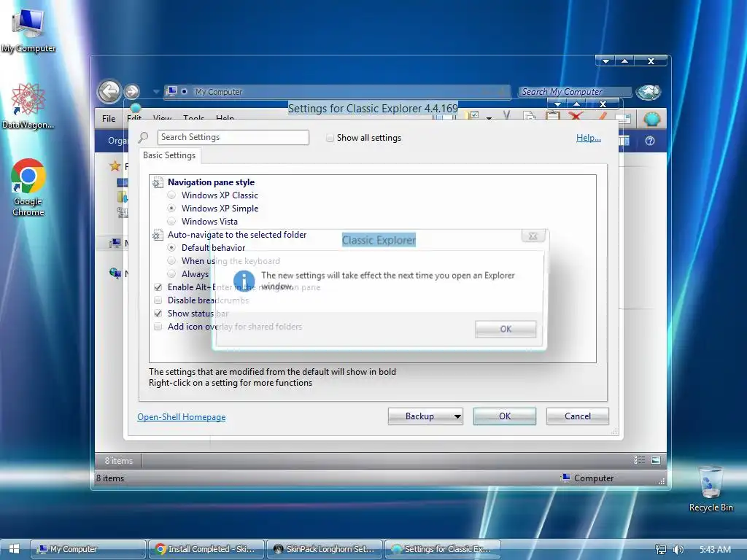
Task: Select the Network icon in navigation pane
Action: point(115,273)
